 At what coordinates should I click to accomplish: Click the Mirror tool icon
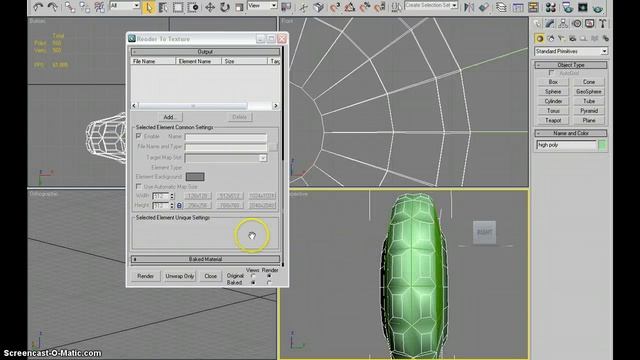click(469, 7)
